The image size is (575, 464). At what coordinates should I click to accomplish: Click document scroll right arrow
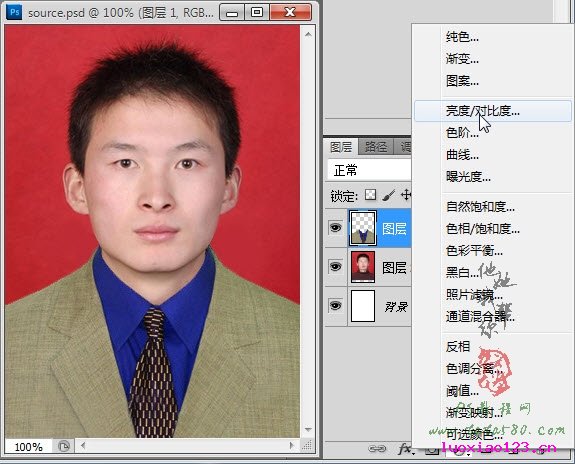292,446
